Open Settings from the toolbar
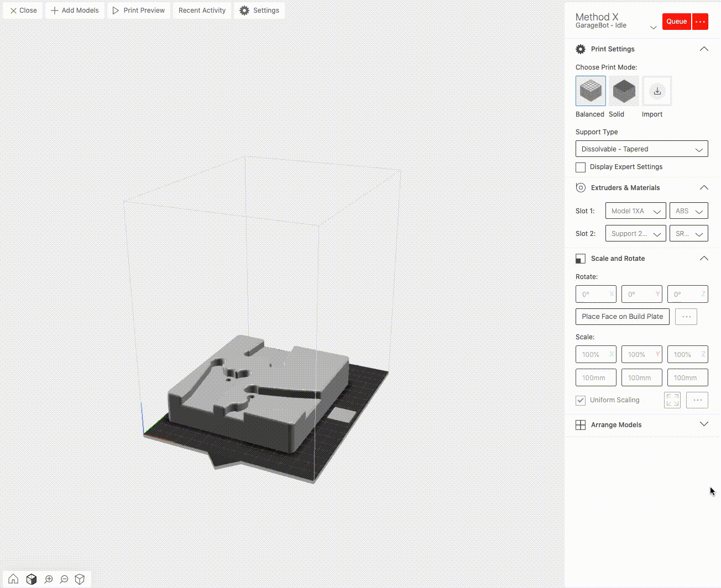The image size is (721, 588). pyautogui.click(x=259, y=11)
